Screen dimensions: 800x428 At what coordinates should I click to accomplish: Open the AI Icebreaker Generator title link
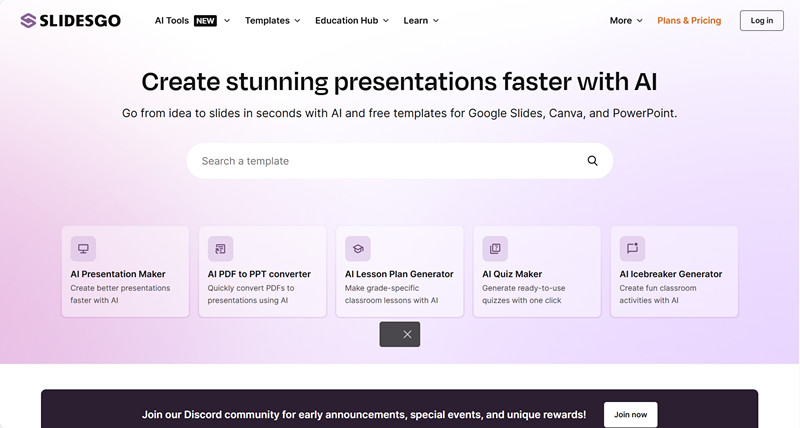tap(671, 274)
